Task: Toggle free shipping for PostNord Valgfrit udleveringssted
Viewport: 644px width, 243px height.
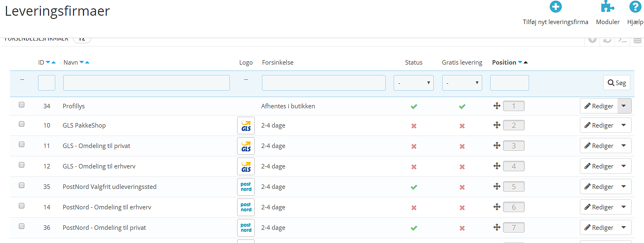Action: [462, 187]
